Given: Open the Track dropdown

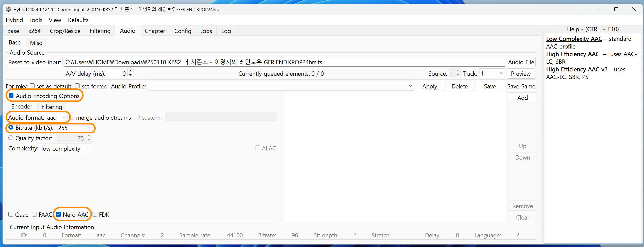Looking at the screenshot, I should (492, 74).
